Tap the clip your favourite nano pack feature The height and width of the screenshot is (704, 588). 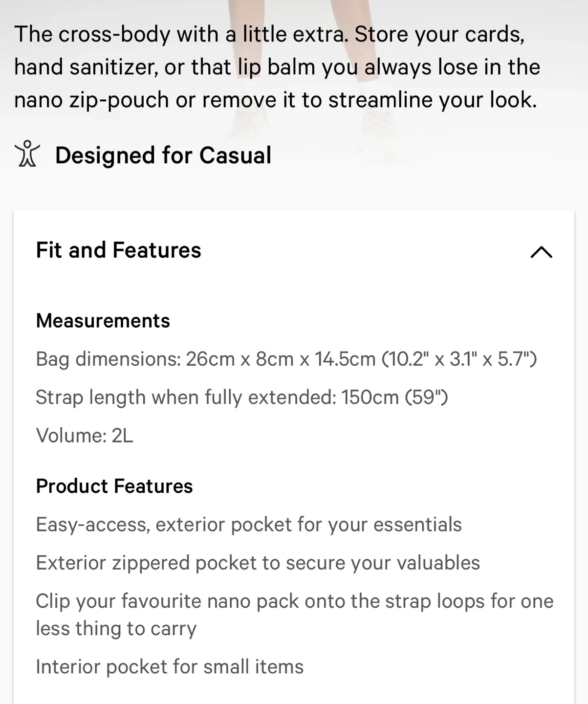pyautogui.click(x=294, y=615)
